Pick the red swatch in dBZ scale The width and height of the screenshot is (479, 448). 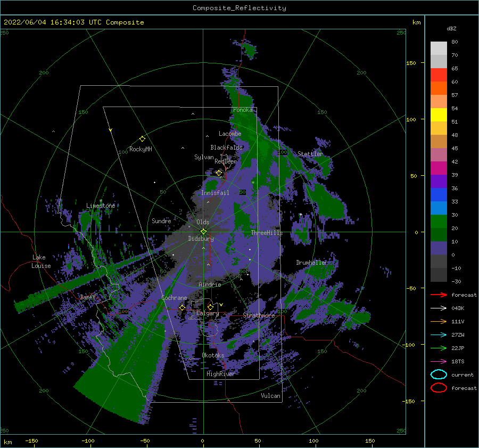pyautogui.click(x=439, y=75)
